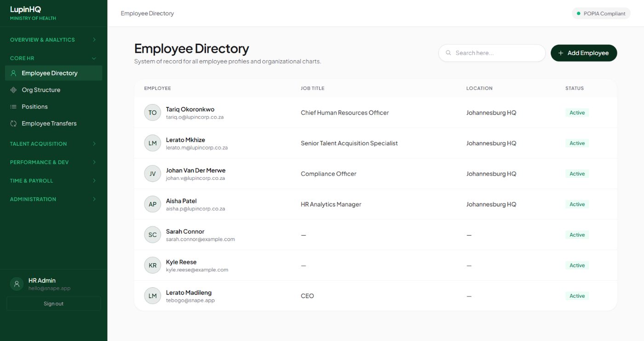The width and height of the screenshot is (644, 341).
Task: Click the JOB TITLE column header
Action: pyautogui.click(x=312, y=88)
